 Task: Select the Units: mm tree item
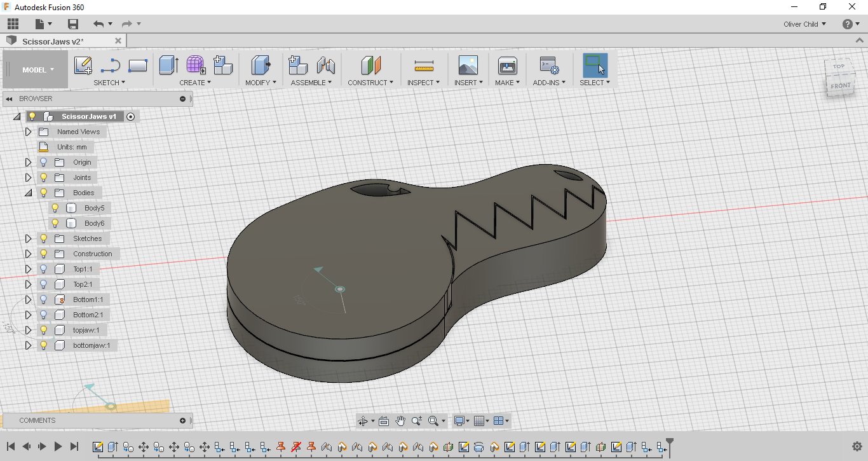point(72,147)
